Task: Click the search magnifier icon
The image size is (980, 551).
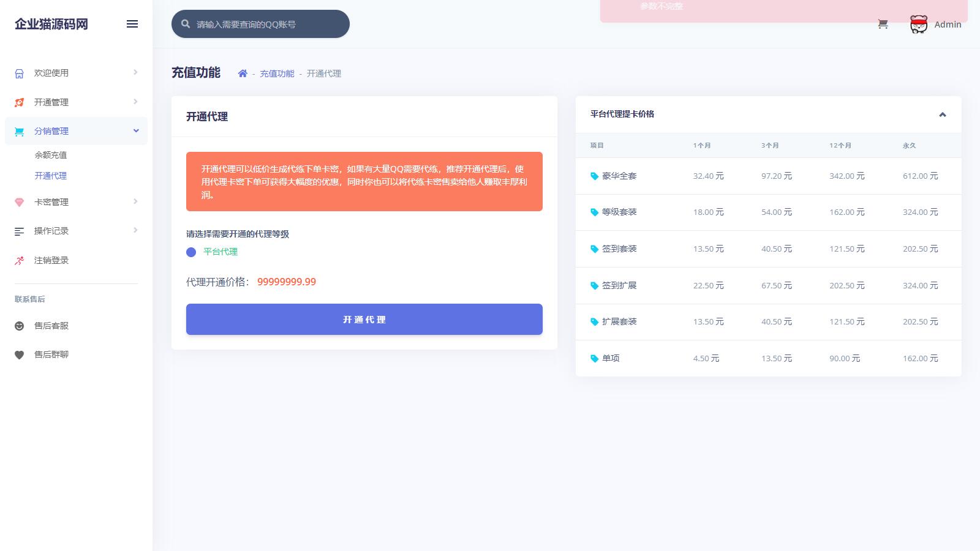Action: [186, 24]
